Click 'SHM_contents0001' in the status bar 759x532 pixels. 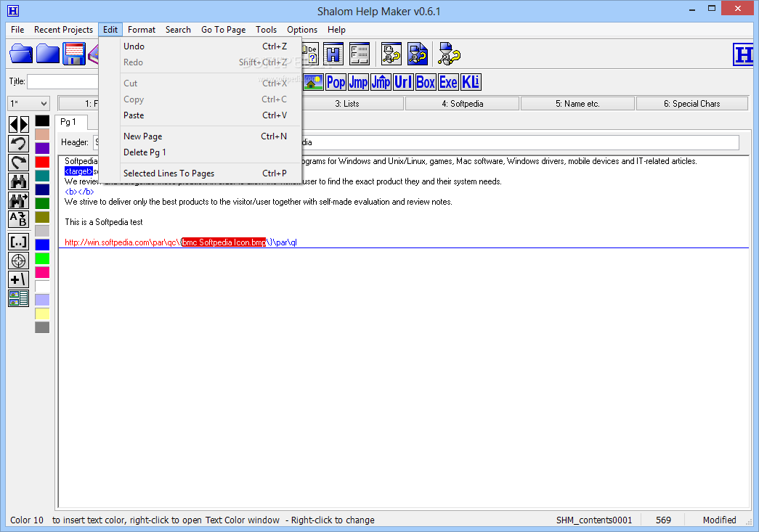click(x=594, y=520)
